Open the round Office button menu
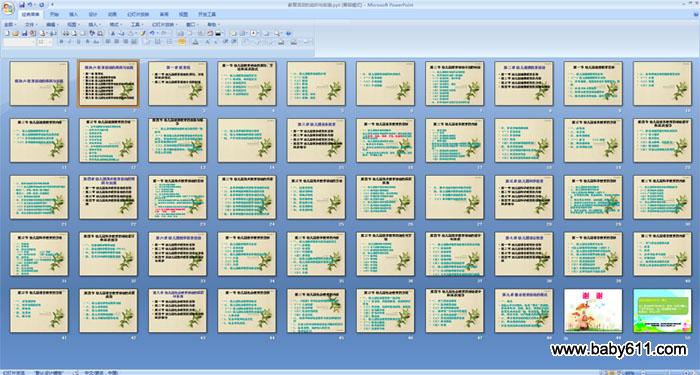Image resolution: width=700 pixels, height=375 pixels. tap(8, 8)
